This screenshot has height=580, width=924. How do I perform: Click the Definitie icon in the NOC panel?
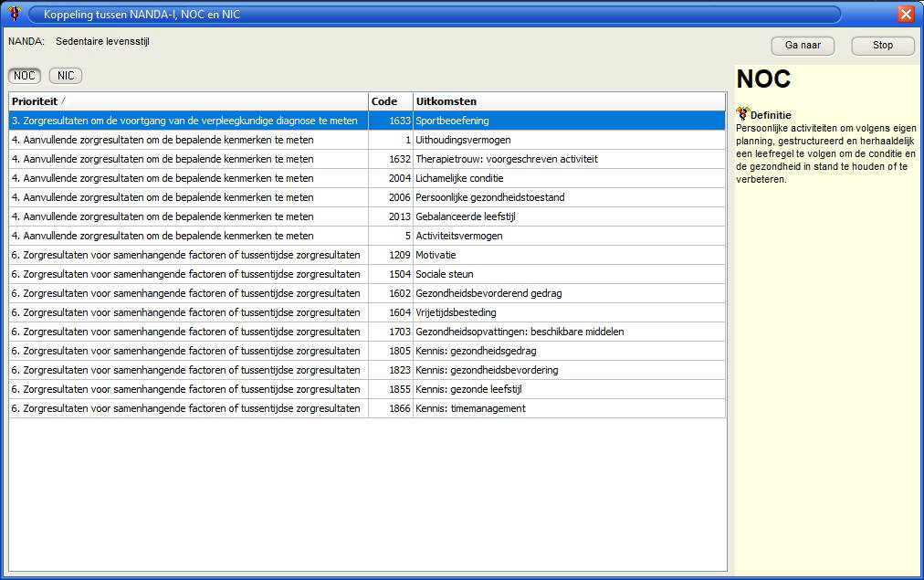coord(742,114)
